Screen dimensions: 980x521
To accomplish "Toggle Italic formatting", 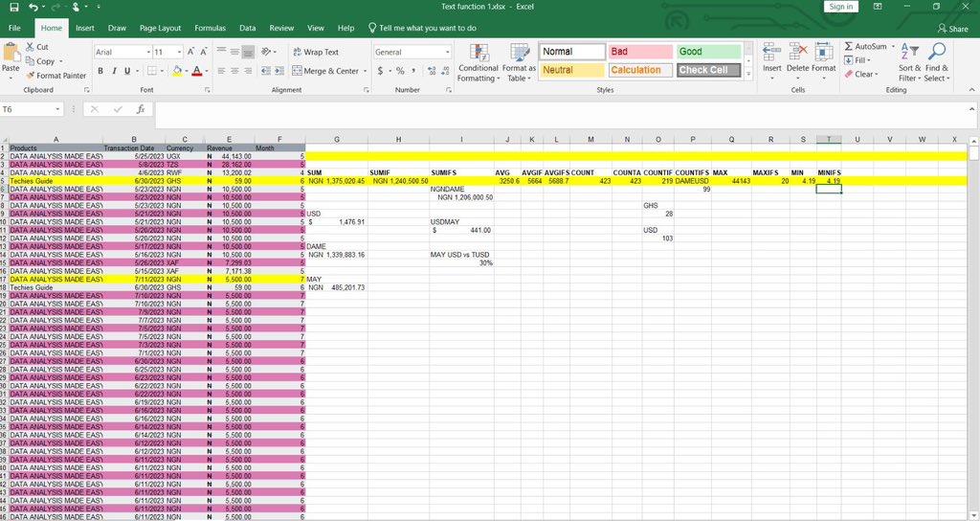I will (x=114, y=71).
